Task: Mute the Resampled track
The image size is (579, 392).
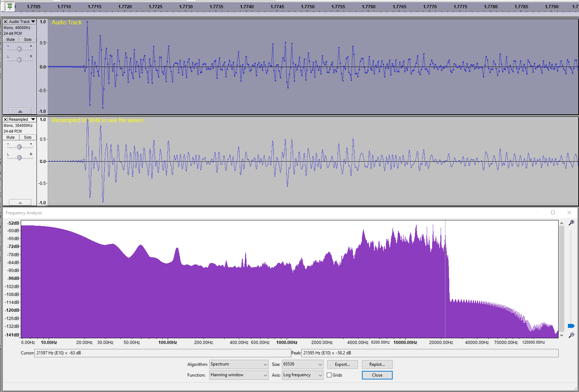Action: coord(11,137)
